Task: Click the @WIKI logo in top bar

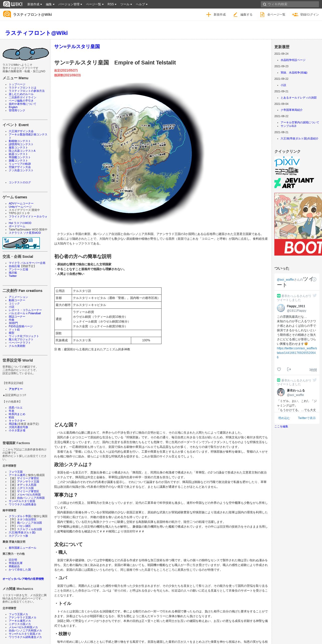Action: click(x=13, y=4)
